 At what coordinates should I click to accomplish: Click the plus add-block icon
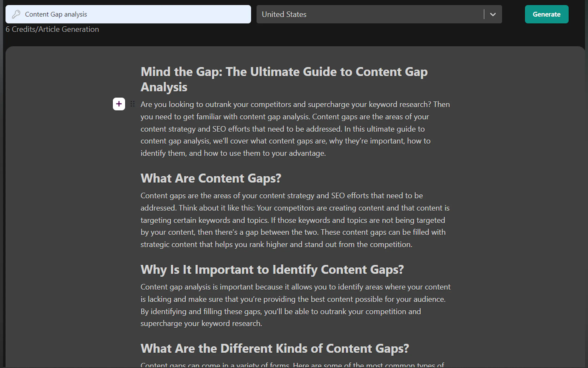pos(119,104)
